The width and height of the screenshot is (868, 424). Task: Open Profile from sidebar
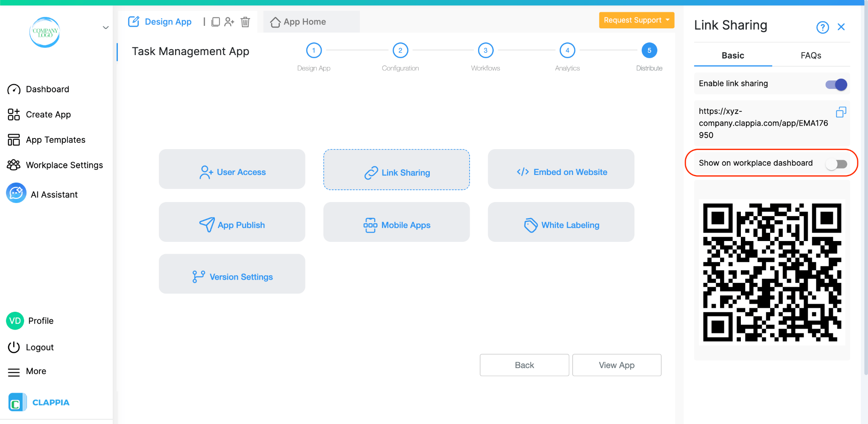30,321
